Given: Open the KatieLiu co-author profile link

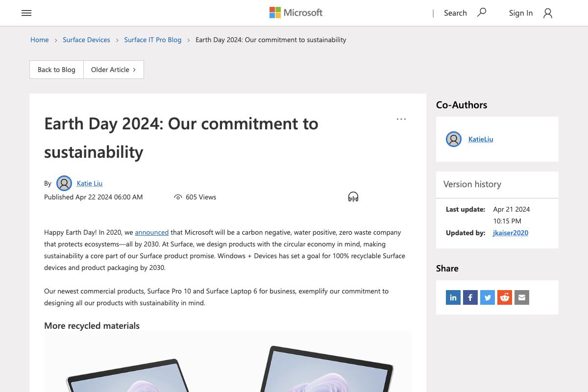Looking at the screenshot, I should click(x=481, y=139).
